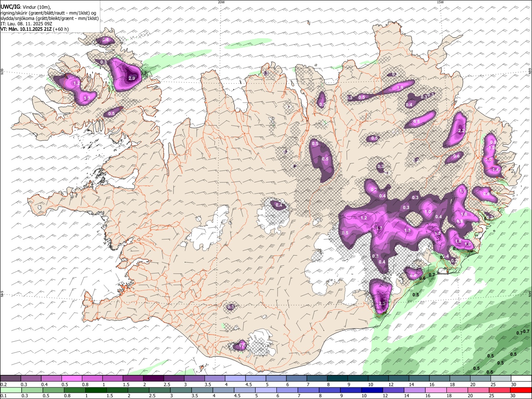Pick the gray-teal 3–3.5 rain scale swatch
This screenshot has width=532, height=399.
pos(180,390)
